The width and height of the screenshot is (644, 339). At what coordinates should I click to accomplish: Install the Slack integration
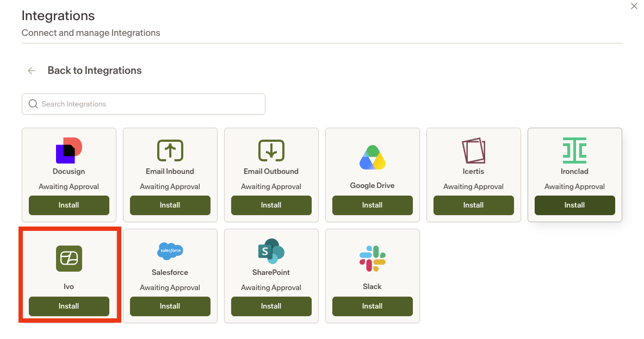pyautogui.click(x=373, y=306)
